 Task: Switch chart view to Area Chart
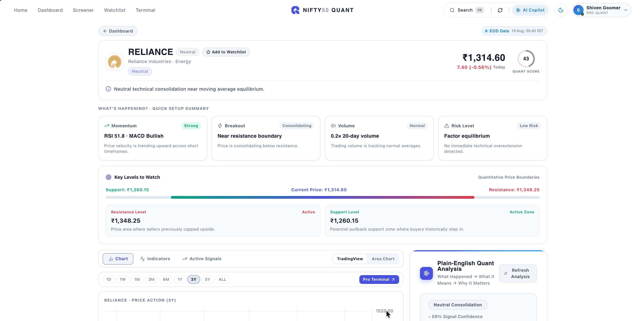click(383, 259)
